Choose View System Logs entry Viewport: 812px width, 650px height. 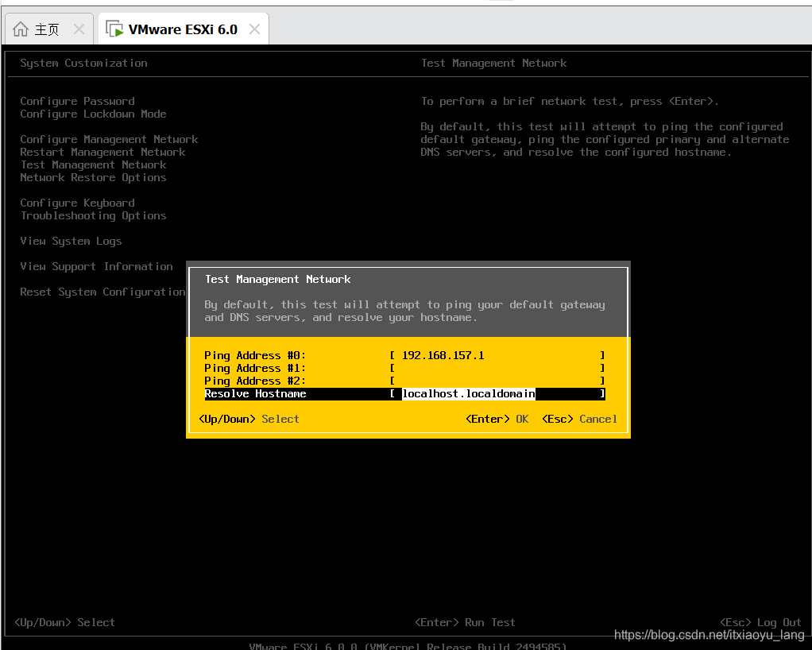pos(71,241)
